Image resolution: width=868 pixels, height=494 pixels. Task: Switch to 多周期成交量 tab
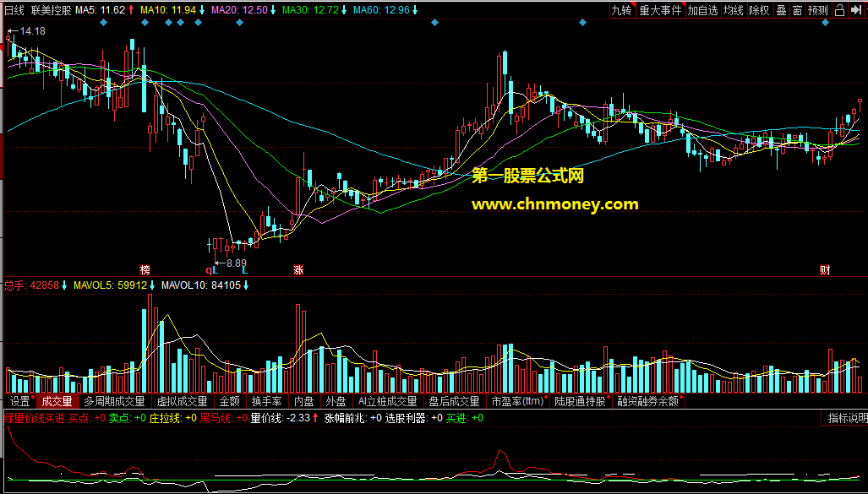[114, 402]
